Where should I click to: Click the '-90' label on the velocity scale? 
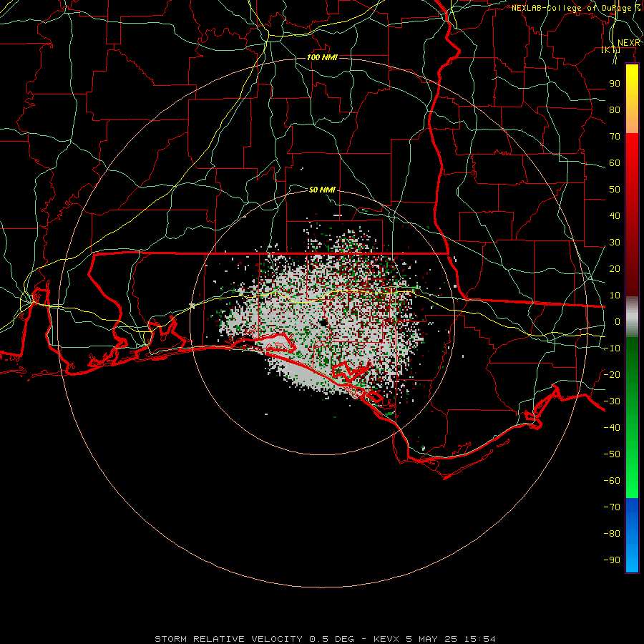coord(612,560)
